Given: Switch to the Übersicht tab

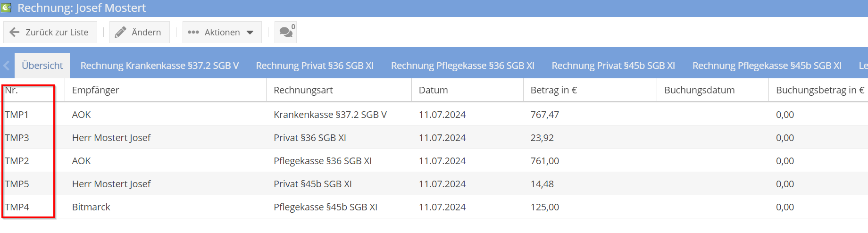Looking at the screenshot, I should [x=42, y=66].
